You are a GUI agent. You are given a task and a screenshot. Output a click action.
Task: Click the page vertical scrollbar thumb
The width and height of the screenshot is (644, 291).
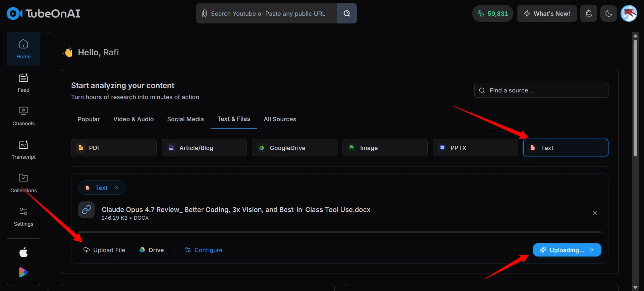pos(635,98)
